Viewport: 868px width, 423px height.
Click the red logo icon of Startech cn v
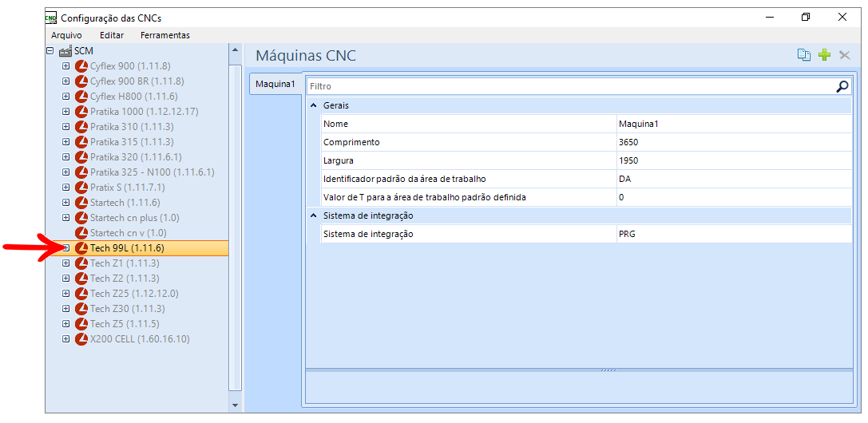[x=81, y=233]
